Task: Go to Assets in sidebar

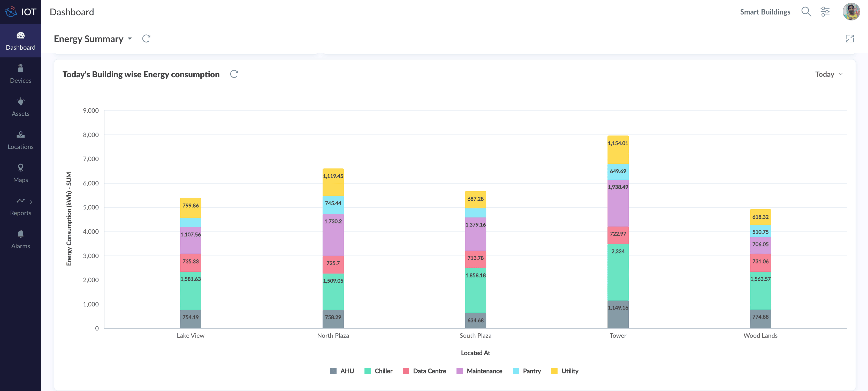Action: point(21,107)
